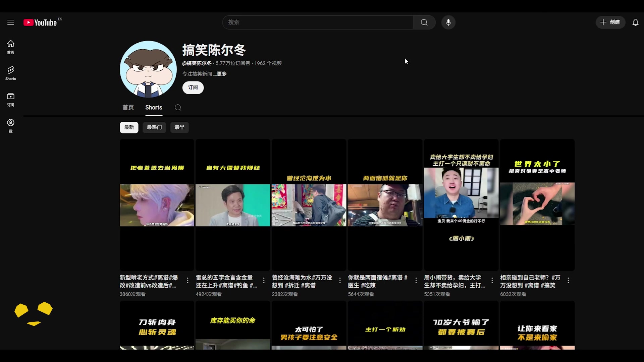Click the 创建 create button
644x362 pixels.
point(610,22)
